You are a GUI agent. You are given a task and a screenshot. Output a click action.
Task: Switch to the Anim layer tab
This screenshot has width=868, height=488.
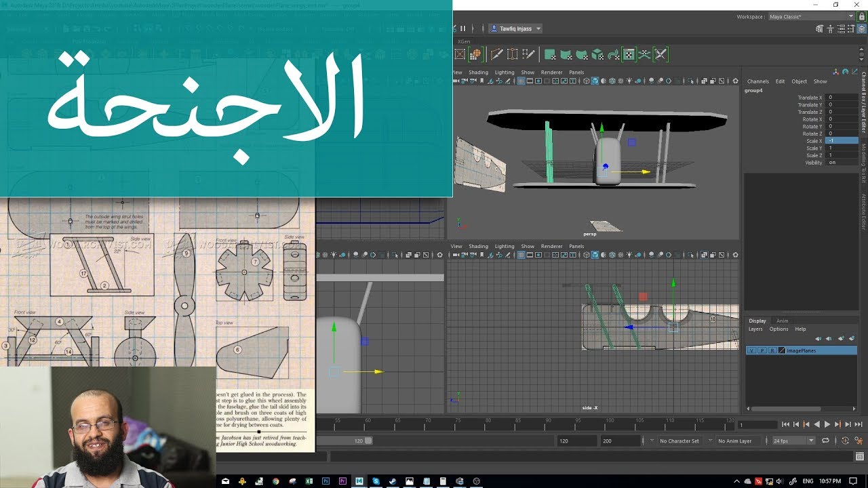tap(783, 321)
